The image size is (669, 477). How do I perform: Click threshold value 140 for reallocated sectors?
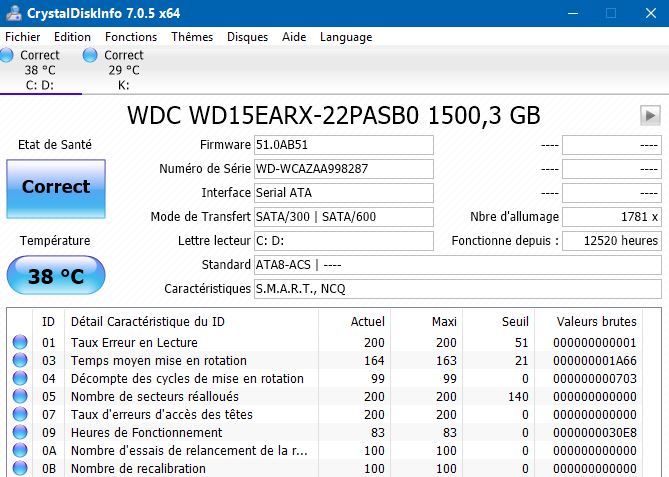pos(518,396)
